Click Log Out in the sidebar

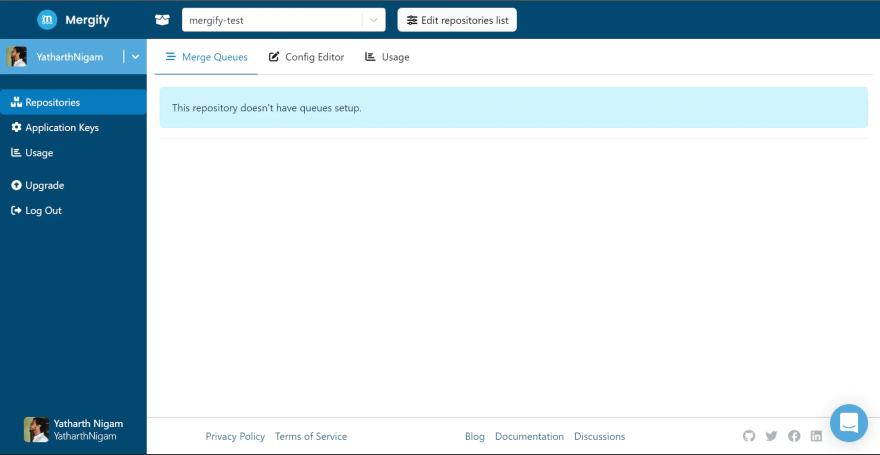tap(73, 210)
